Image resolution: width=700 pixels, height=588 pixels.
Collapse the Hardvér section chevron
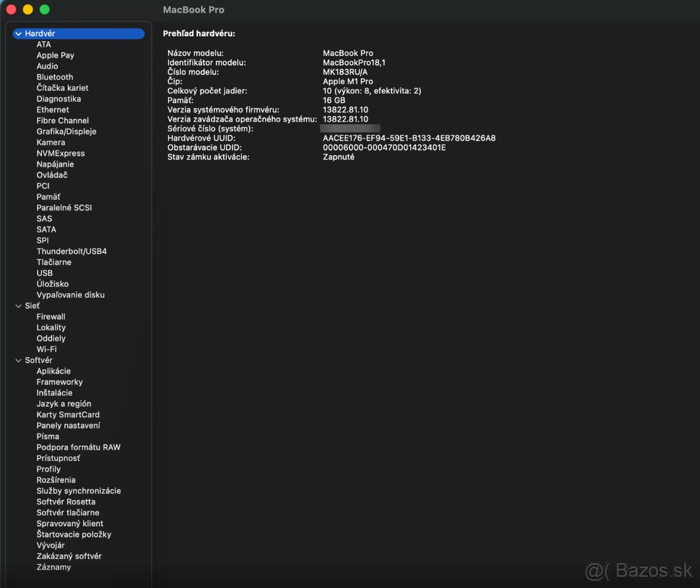[x=19, y=34]
